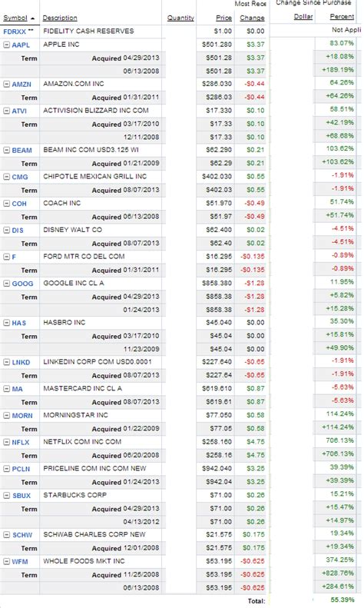
Task: Collapse the ATVI lot rows
Action: pos(6,111)
